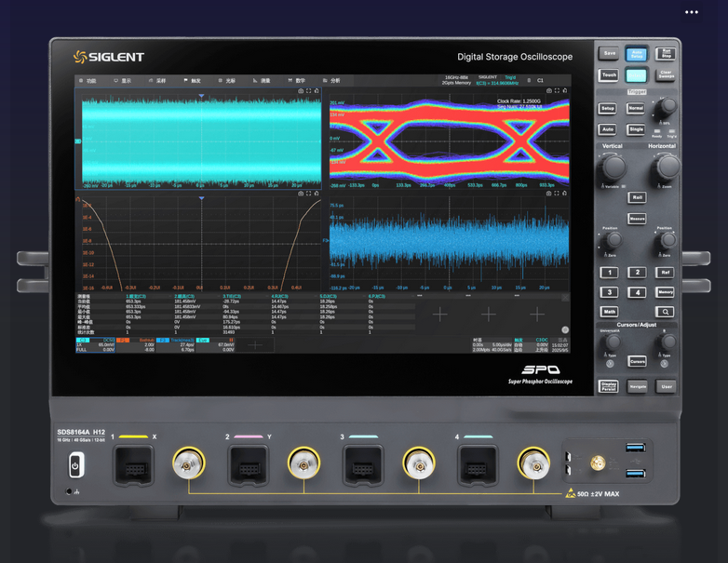Toggle the Roll mode button

[x=637, y=197]
